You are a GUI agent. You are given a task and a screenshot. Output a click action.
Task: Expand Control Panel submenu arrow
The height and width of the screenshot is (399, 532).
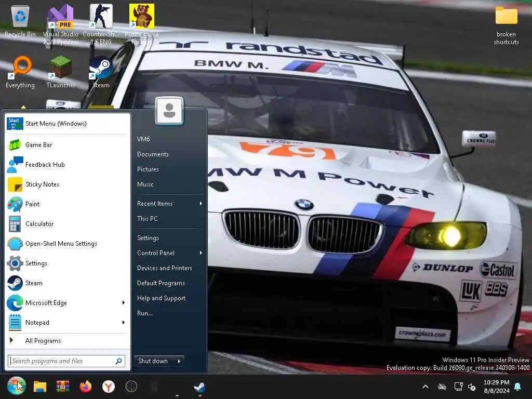pos(201,253)
